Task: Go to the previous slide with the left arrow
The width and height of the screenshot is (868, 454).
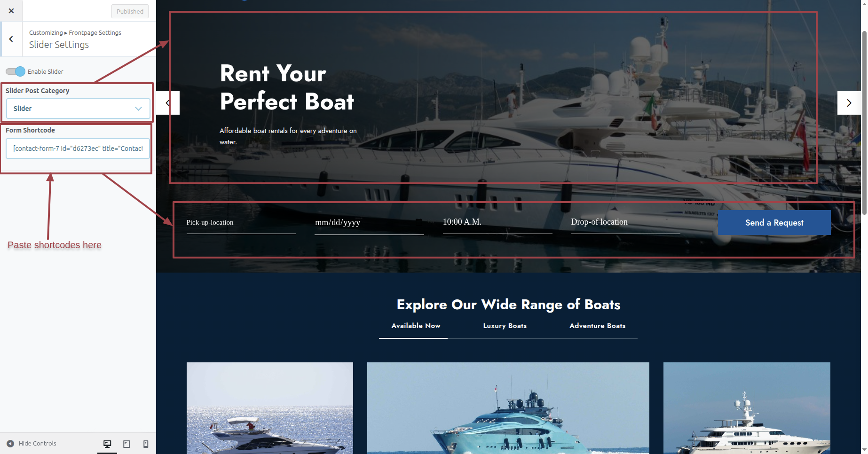Action: pyautogui.click(x=168, y=103)
